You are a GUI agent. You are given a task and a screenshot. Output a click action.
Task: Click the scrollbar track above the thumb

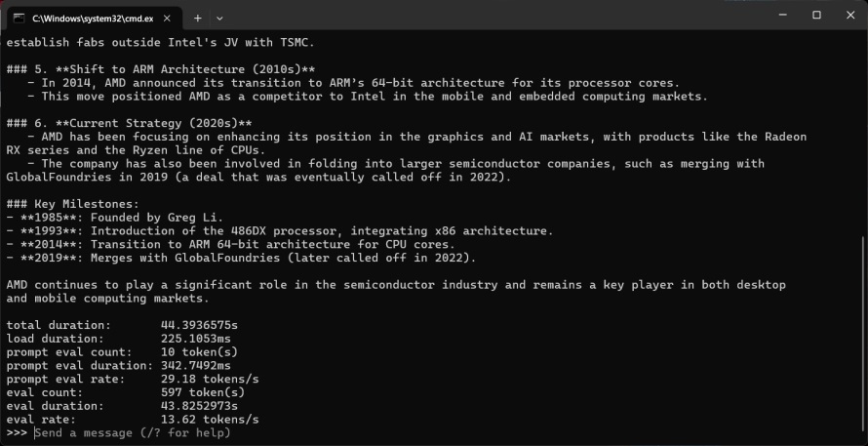click(x=861, y=137)
